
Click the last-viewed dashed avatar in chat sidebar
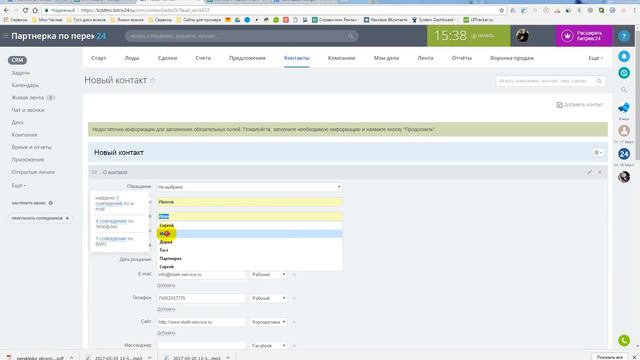point(624,177)
